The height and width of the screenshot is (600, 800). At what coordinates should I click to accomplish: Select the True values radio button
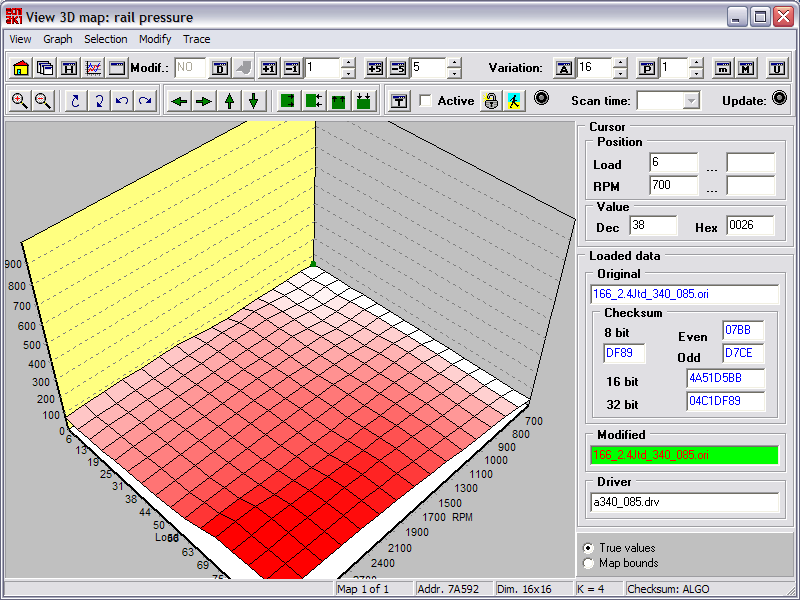tap(587, 548)
